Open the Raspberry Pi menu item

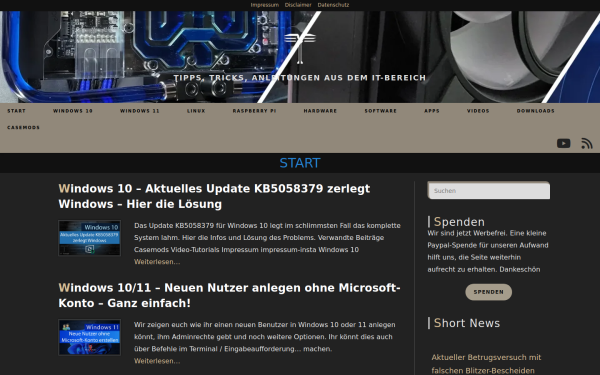(254, 111)
